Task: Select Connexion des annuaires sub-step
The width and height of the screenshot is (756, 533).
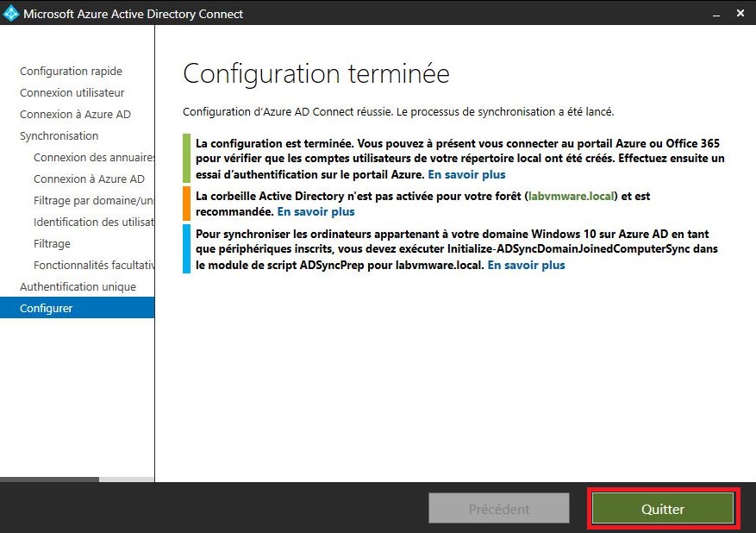Action: (x=94, y=157)
